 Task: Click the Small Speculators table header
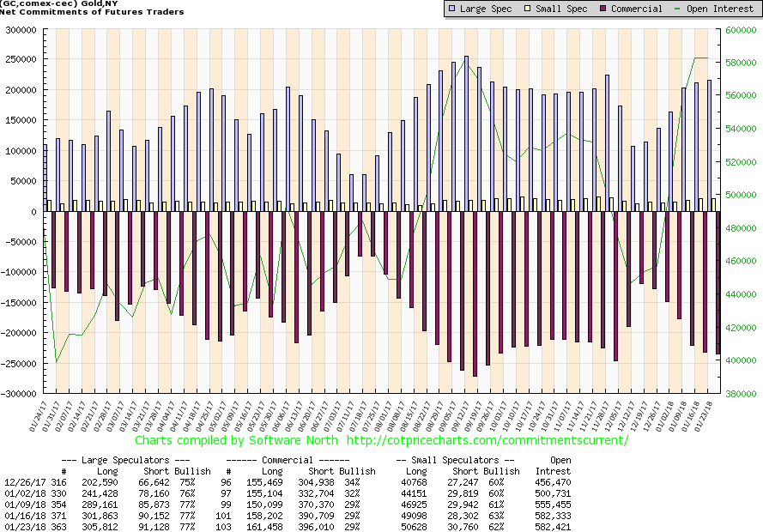pos(461,460)
